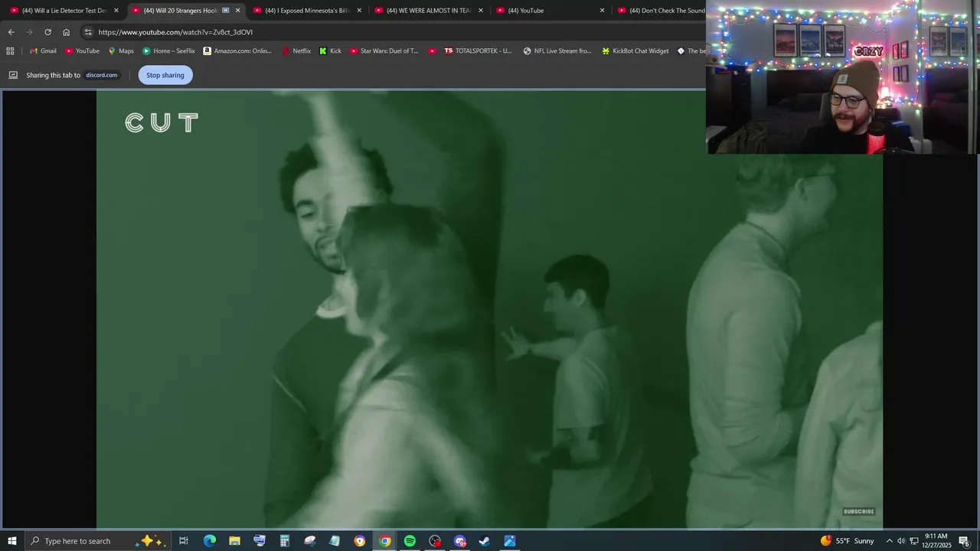Image resolution: width=980 pixels, height=551 pixels.
Task: Open the Netflix bookmark
Action: pos(296,51)
